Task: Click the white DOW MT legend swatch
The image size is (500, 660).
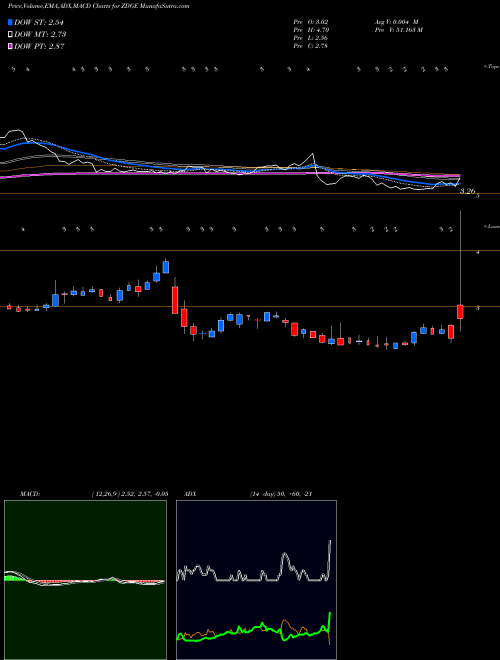Action: click(11, 34)
